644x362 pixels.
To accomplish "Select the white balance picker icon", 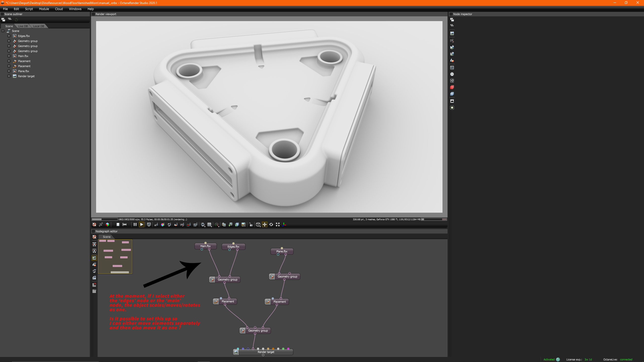I will (x=163, y=224).
